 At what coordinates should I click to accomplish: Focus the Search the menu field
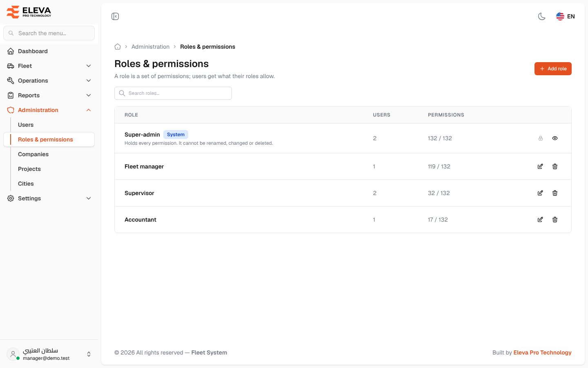[49, 33]
